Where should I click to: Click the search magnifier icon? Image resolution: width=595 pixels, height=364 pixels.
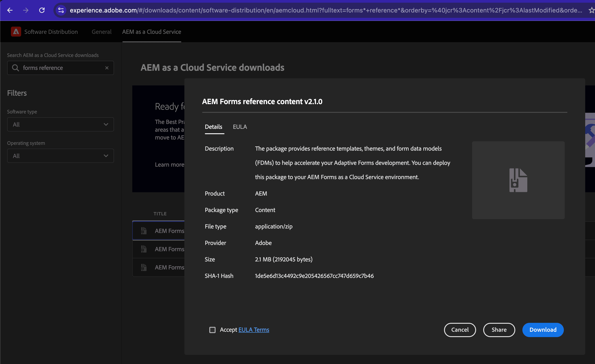[15, 68]
